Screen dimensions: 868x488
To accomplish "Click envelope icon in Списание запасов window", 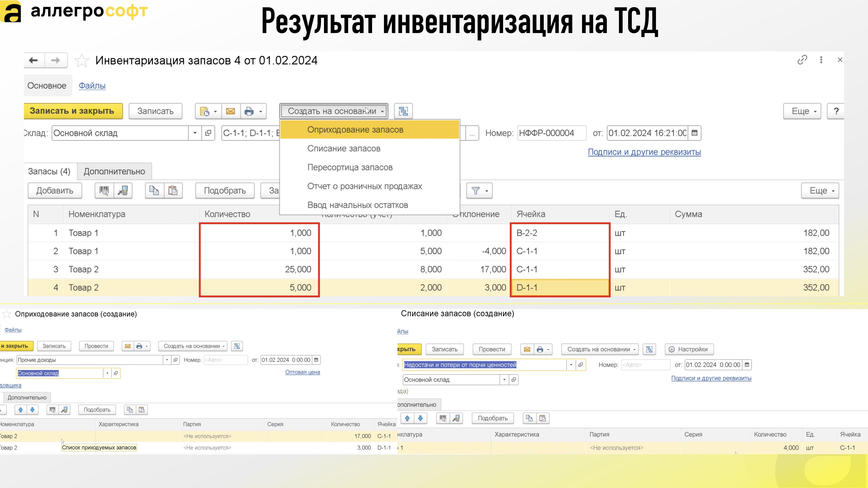I will (x=527, y=350).
